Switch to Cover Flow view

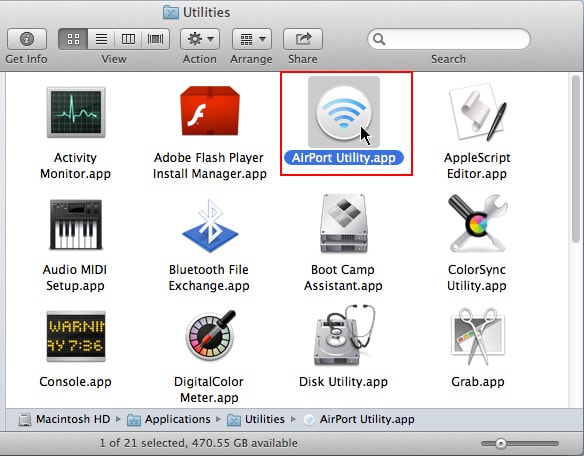[155, 39]
